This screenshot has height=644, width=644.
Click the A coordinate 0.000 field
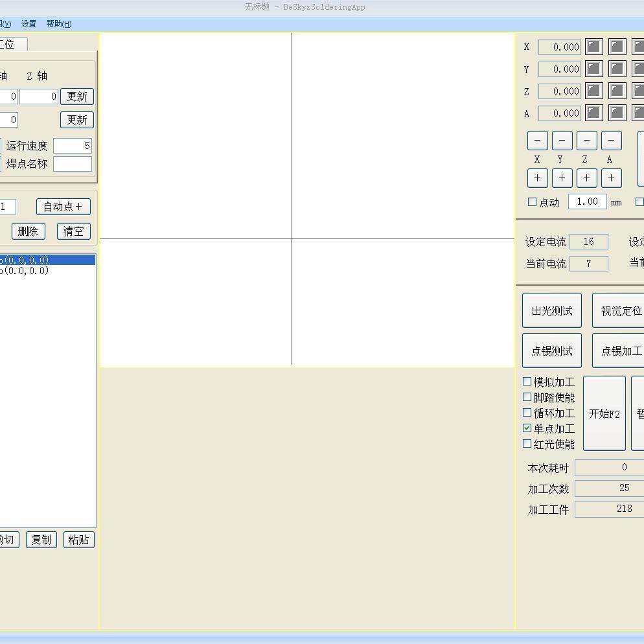pyautogui.click(x=560, y=113)
